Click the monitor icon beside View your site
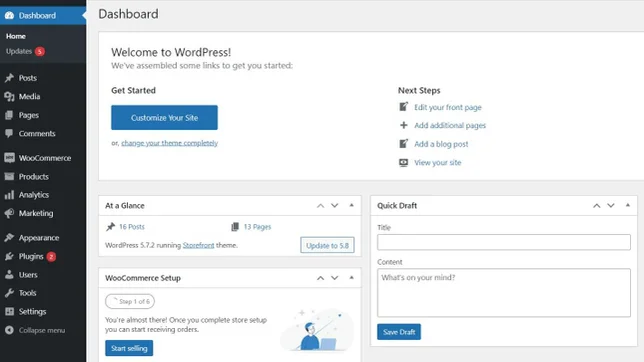 [404, 162]
